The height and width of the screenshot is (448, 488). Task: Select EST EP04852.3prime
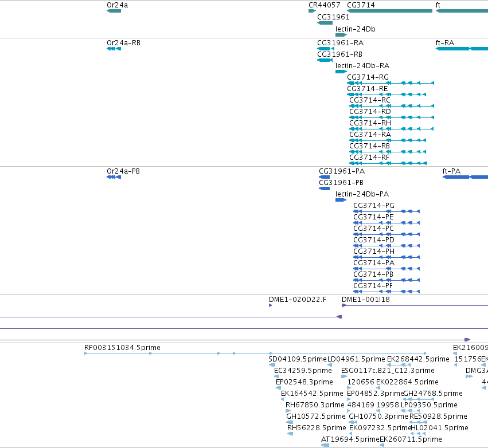[x=349, y=399]
